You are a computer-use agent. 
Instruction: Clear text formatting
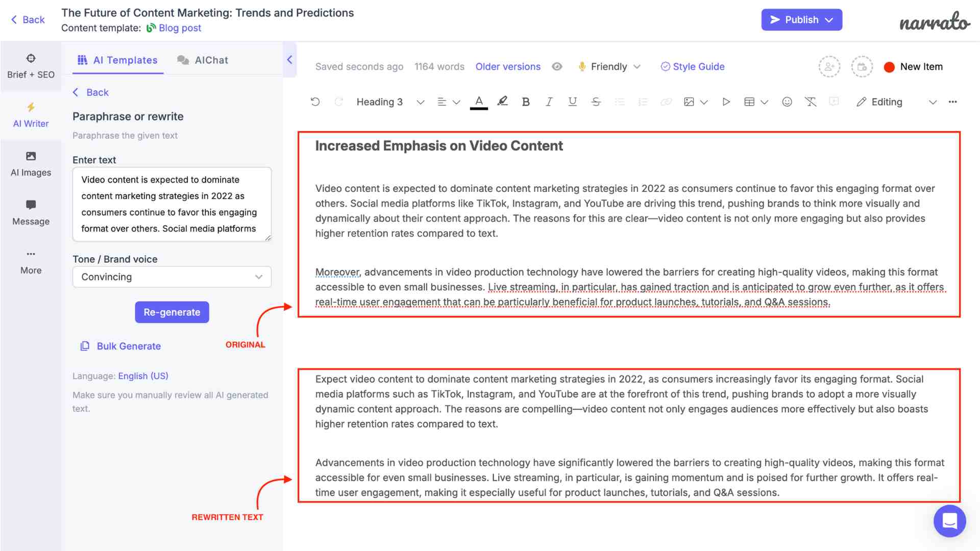pos(811,102)
